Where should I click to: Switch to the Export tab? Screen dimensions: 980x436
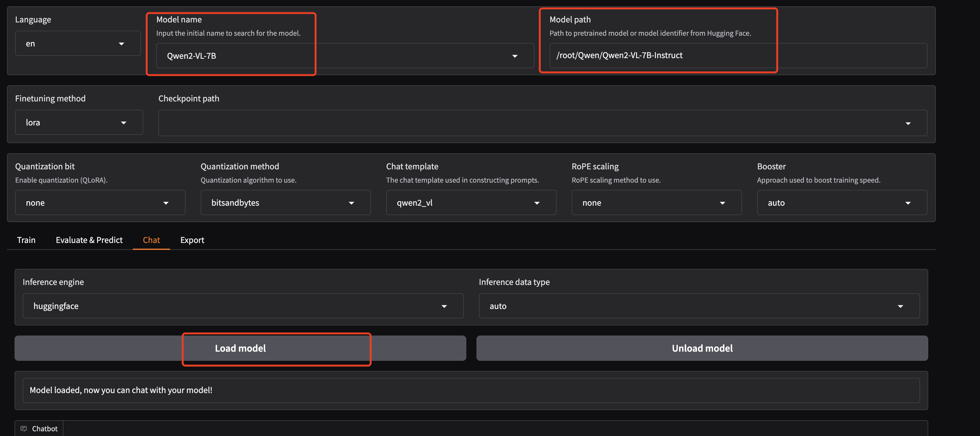click(192, 240)
